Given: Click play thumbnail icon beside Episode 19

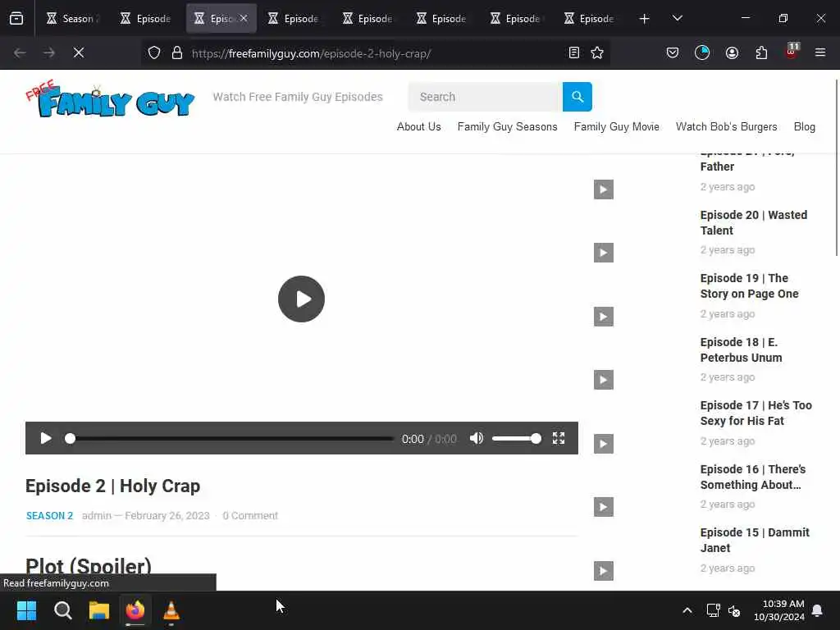Looking at the screenshot, I should [604, 317].
